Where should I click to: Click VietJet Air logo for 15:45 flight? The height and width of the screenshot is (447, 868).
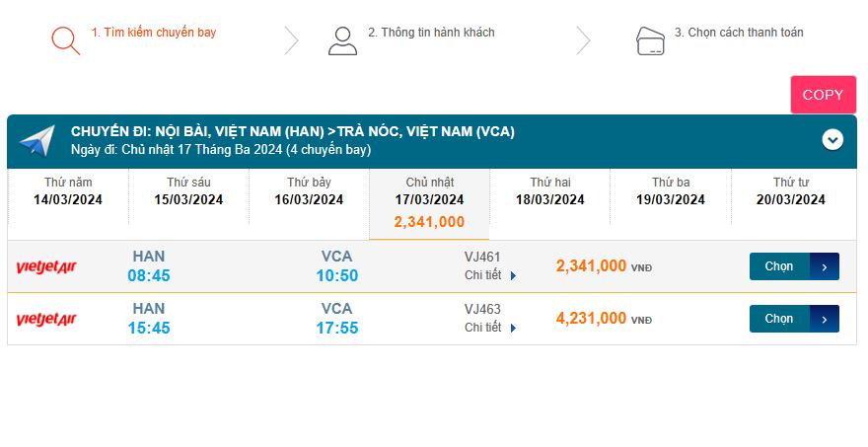[46, 319]
